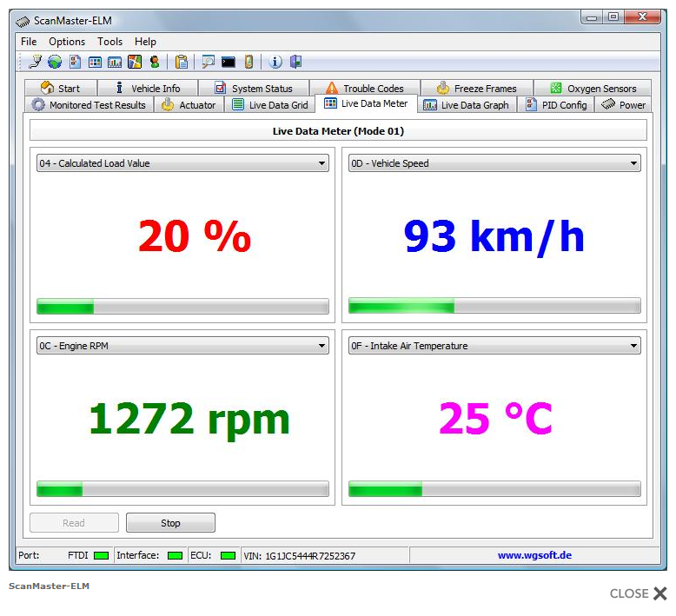The width and height of the screenshot is (676, 616).
Task: Click the exit door icon in toolbar
Action: (295, 62)
